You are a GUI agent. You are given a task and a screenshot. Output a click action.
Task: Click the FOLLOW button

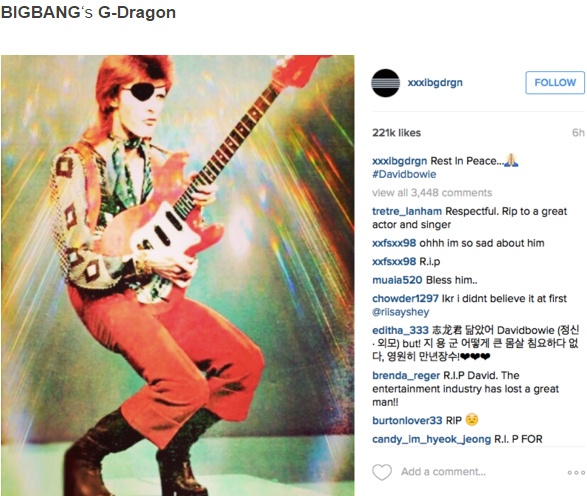[x=555, y=82]
